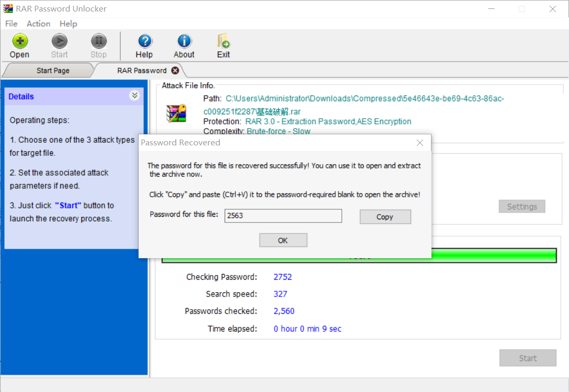Open Help via the question mark icon
The image size is (569, 392).
click(x=145, y=41)
